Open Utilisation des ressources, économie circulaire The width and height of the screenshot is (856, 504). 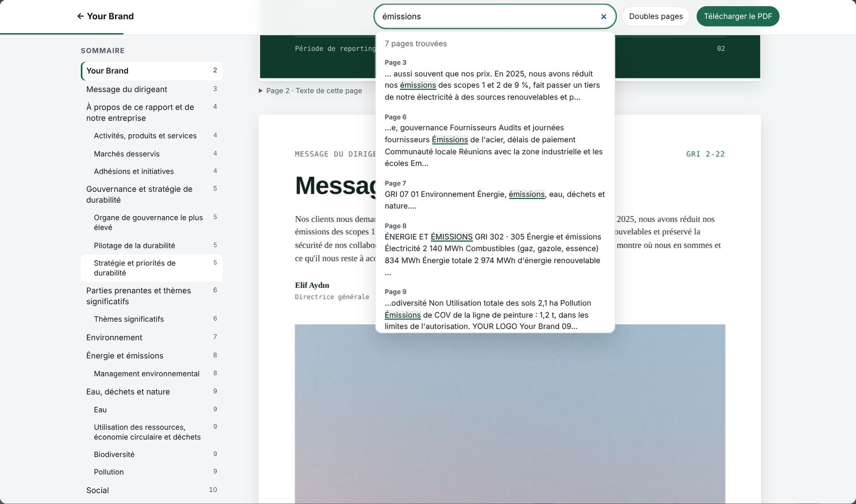(x=152, y=432)
